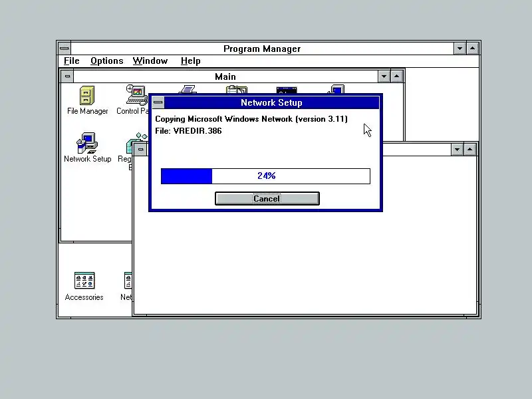Select the Windows Setup icon in Main
This screenshot has width=532, height=399.
point(336,89)
